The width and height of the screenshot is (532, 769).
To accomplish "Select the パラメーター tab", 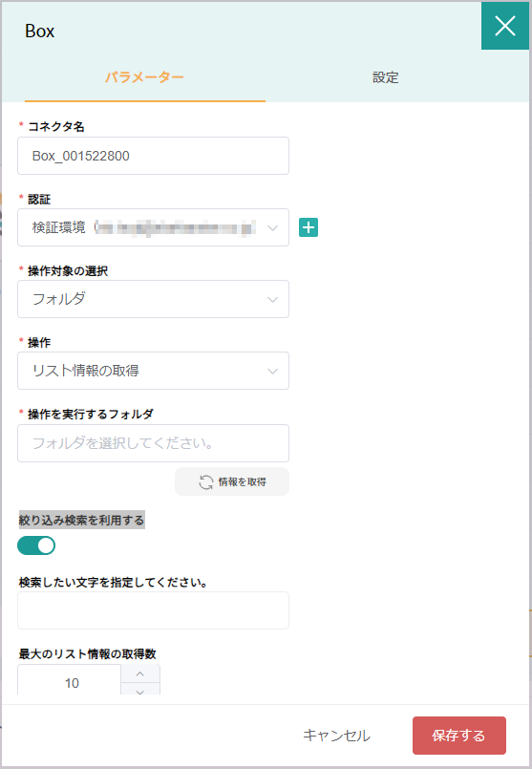I will click(144, 77).
